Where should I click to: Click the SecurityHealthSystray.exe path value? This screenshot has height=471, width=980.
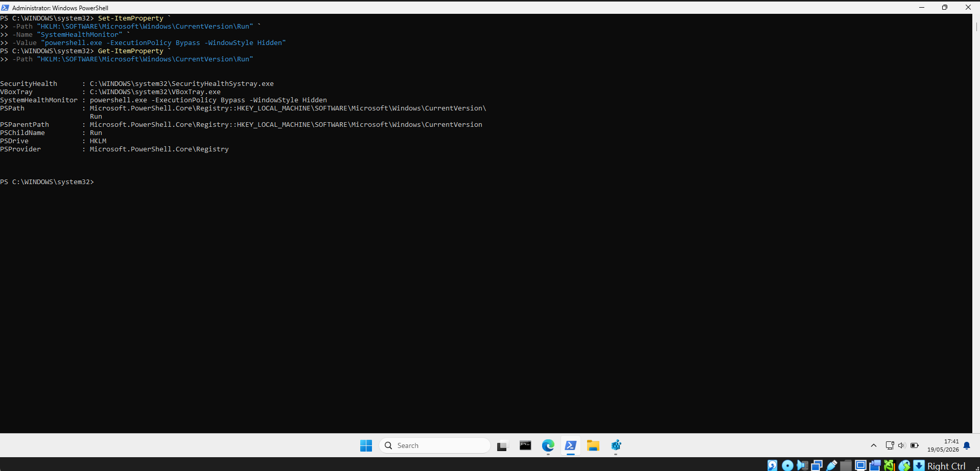[x=182, y=84]
